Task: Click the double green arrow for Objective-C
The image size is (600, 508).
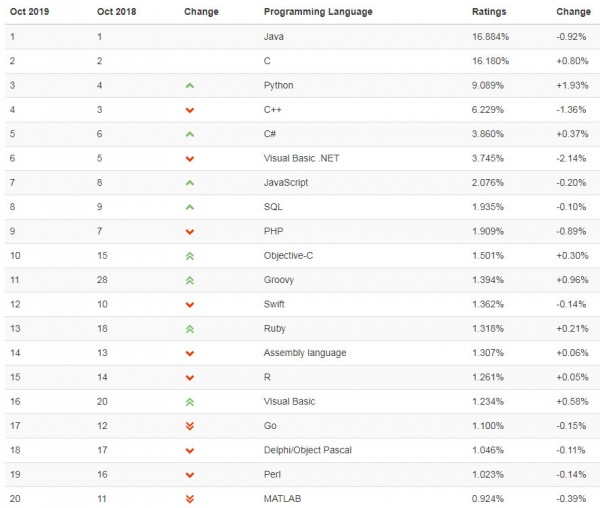Action: (x=189, y=256)
